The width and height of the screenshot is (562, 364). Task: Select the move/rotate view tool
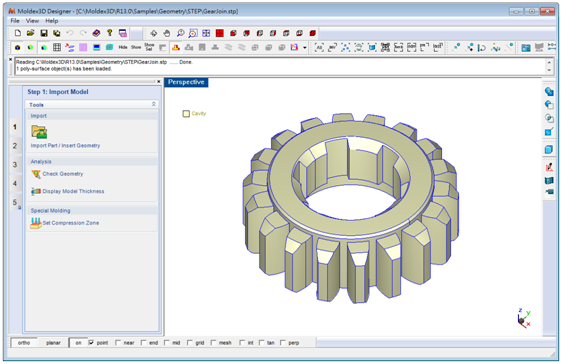(x=153, y=33)
